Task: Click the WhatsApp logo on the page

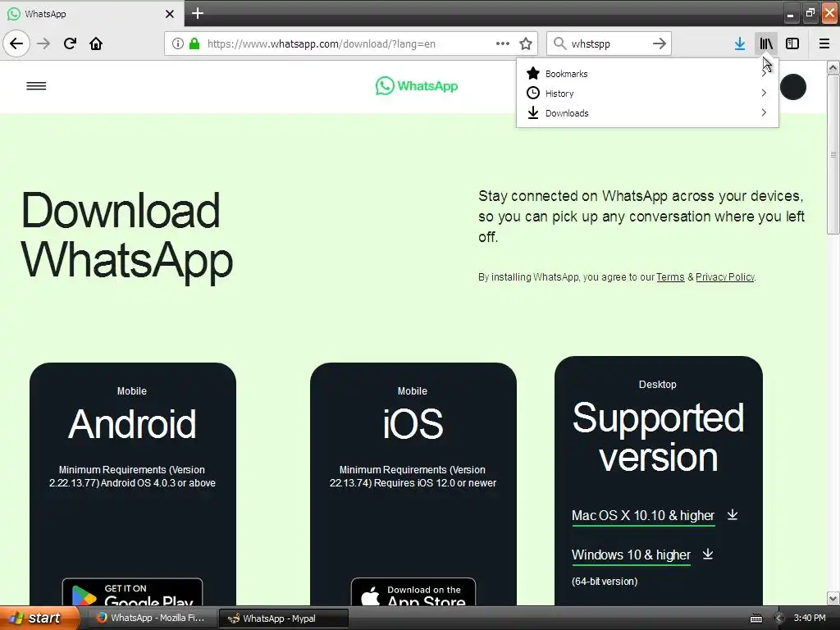Action: pyautogui.click(x=417, y=85)
